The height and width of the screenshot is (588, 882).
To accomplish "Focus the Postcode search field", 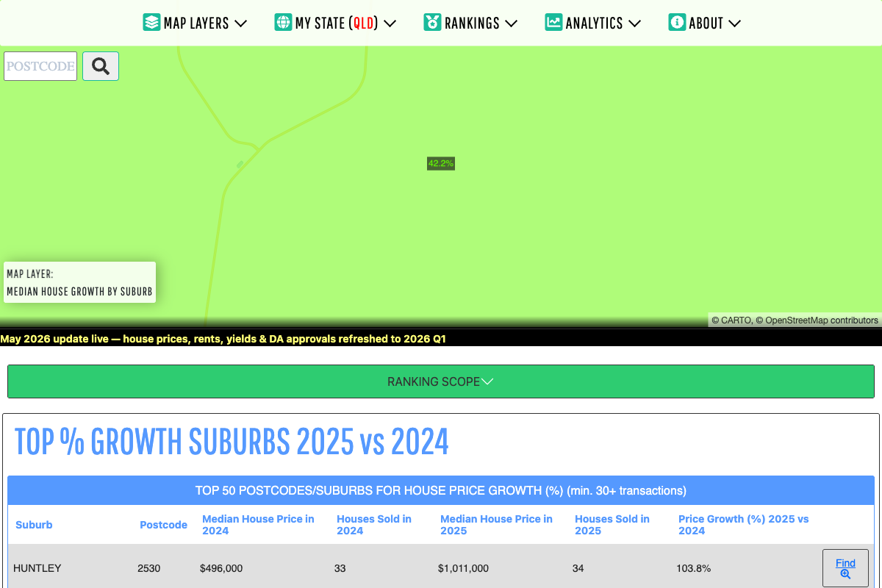I will point(40,66).
